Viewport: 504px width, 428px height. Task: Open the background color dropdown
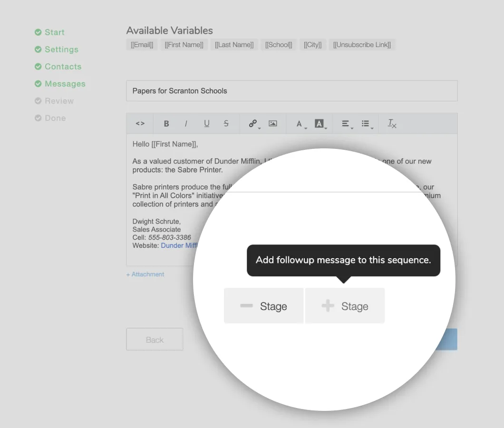pyautogui.click(x=320, y=124)
